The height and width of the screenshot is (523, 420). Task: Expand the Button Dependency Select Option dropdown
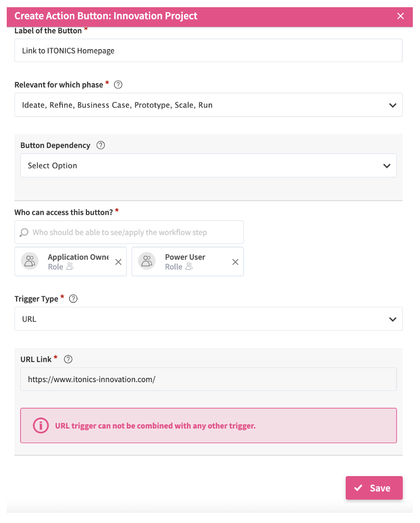click(x=208, y=166)
